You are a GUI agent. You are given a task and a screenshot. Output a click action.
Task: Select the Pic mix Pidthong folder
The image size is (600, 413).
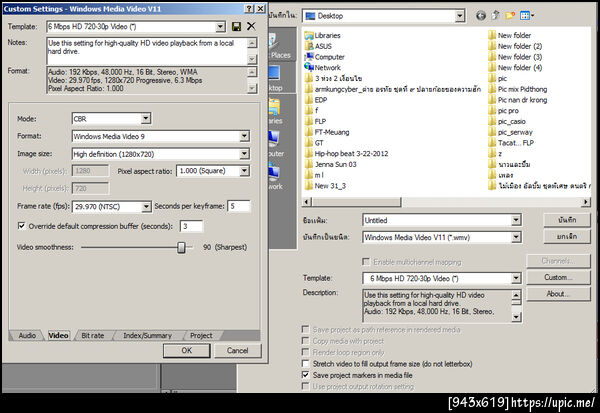(518, 89)
